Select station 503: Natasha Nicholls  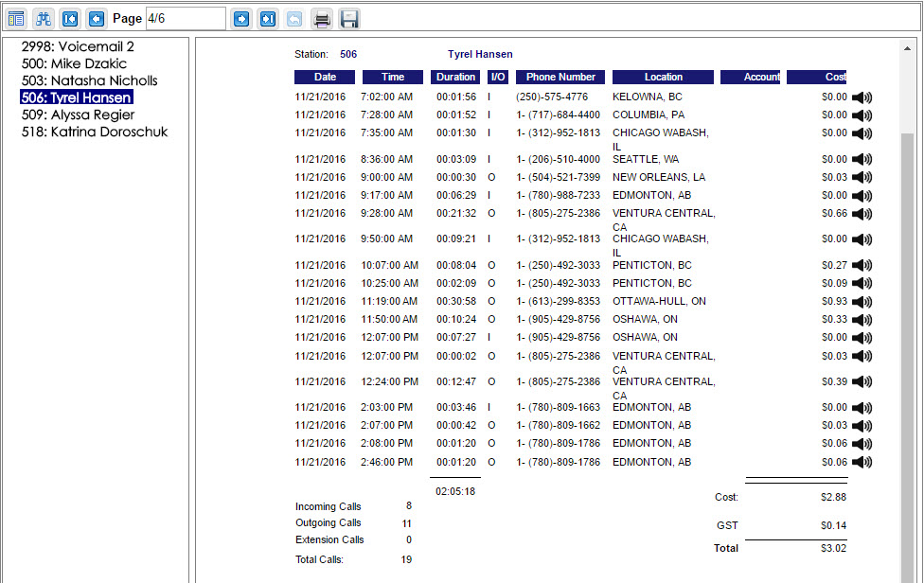click(90, 80)
